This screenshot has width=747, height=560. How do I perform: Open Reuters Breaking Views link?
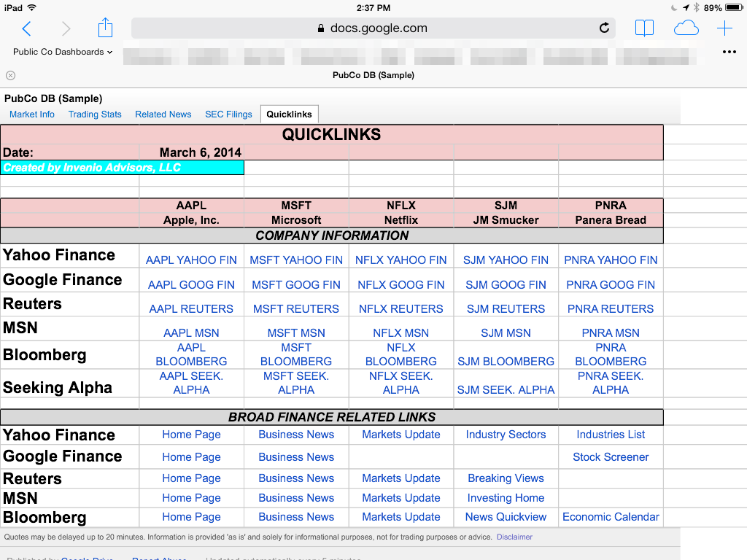point(506,478)
